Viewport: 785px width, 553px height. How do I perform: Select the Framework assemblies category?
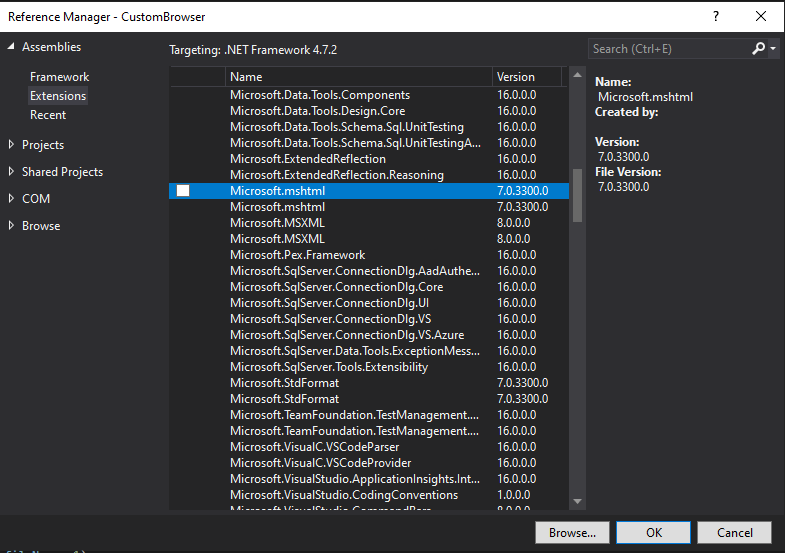tap(59, 77)
